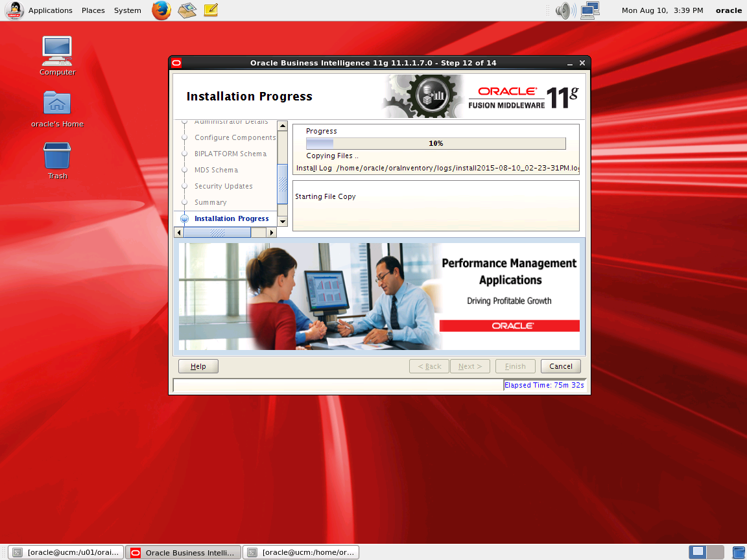Open the Places menu
Image resolution: width=747 pixels, height=560 pixels.
(93, 10)
